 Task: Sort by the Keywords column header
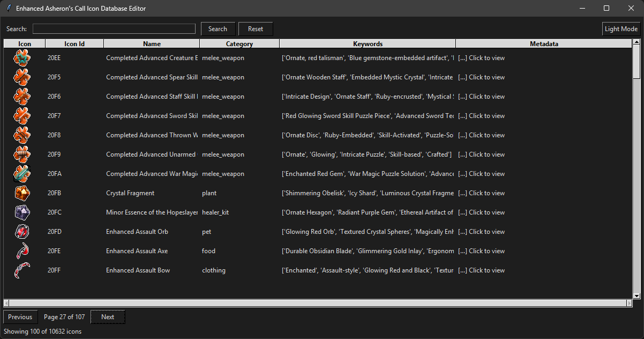pos(368,44)
